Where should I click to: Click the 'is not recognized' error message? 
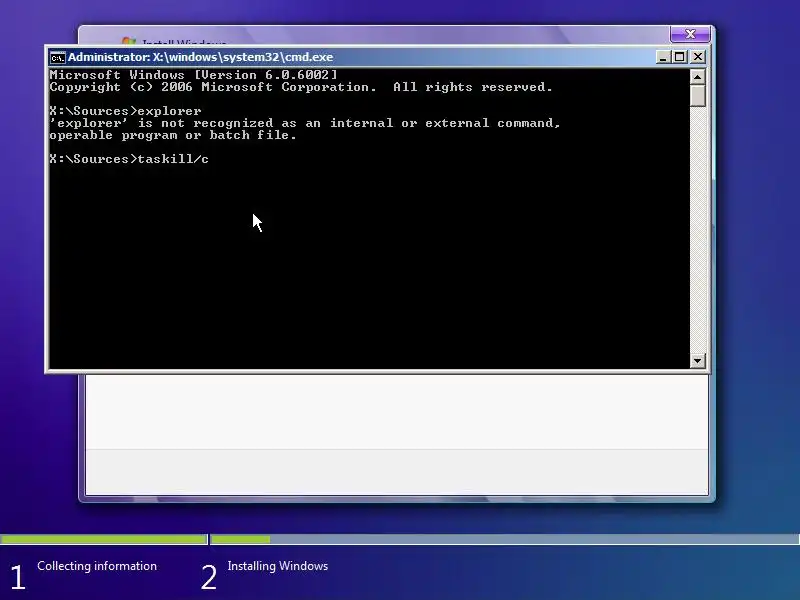click(305, 123)
